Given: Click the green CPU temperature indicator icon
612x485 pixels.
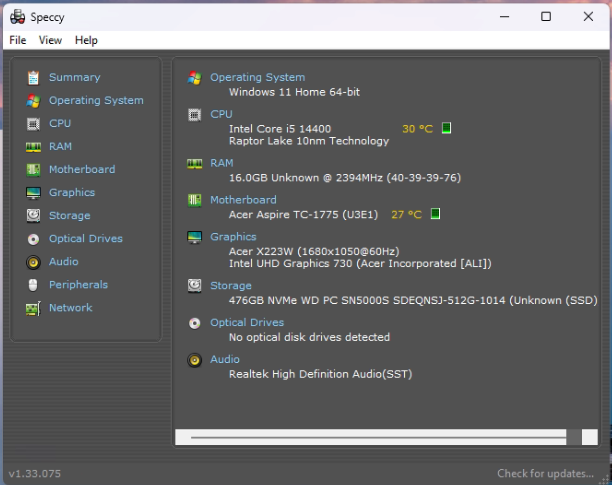Looking at the screenshot, I should (447, 128).
